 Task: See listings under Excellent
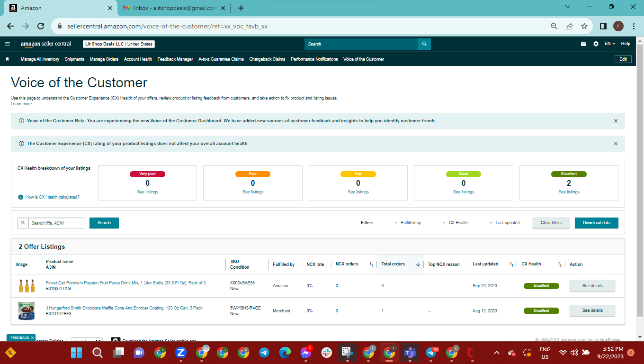click(569, 192)
